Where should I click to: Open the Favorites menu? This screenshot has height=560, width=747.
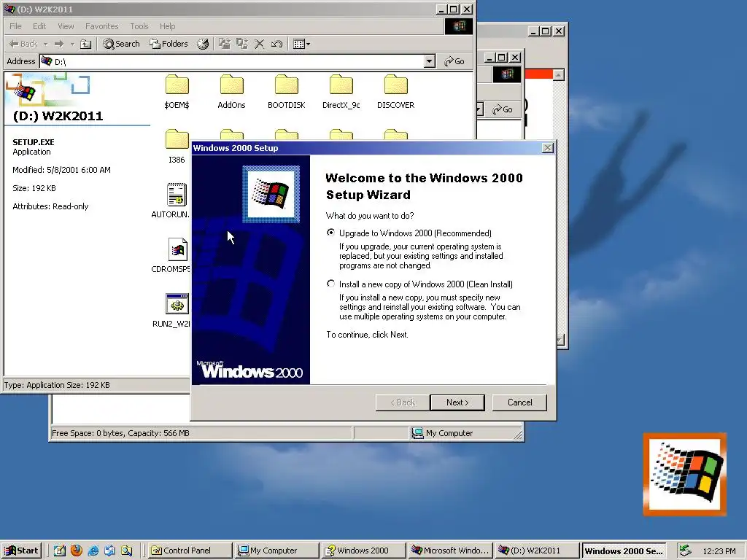pos(101,26)
